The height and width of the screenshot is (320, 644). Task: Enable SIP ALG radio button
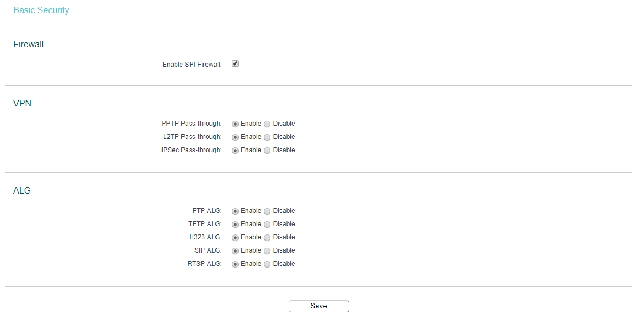pyautogui.click(x=235, y=250)
